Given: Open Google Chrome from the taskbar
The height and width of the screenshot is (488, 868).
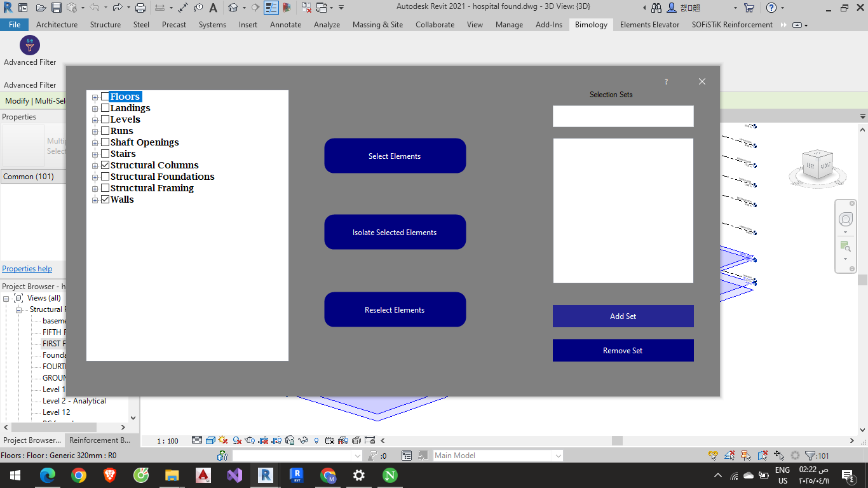Looking at the screenshot, I should [x=79, y=475].
